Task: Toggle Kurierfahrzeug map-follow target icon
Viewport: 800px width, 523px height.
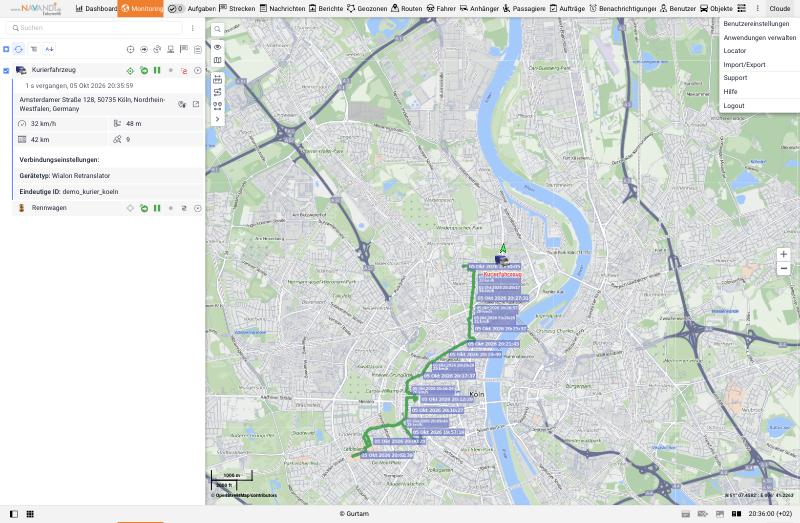Action: tap(131, 71)
